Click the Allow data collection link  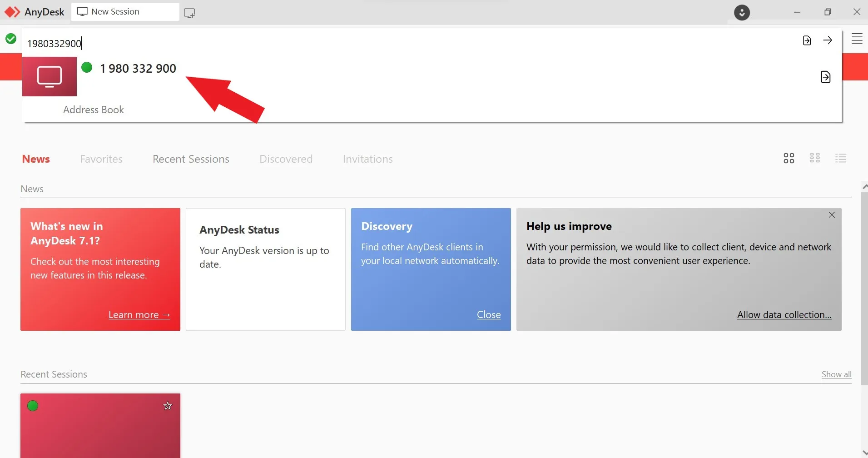(784, 314)
